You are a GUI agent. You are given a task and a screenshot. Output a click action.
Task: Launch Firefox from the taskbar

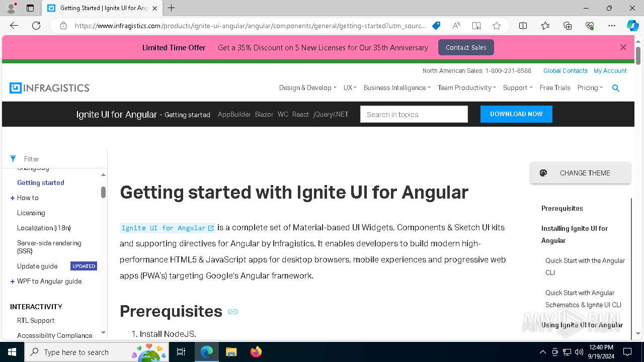(256, 352)
